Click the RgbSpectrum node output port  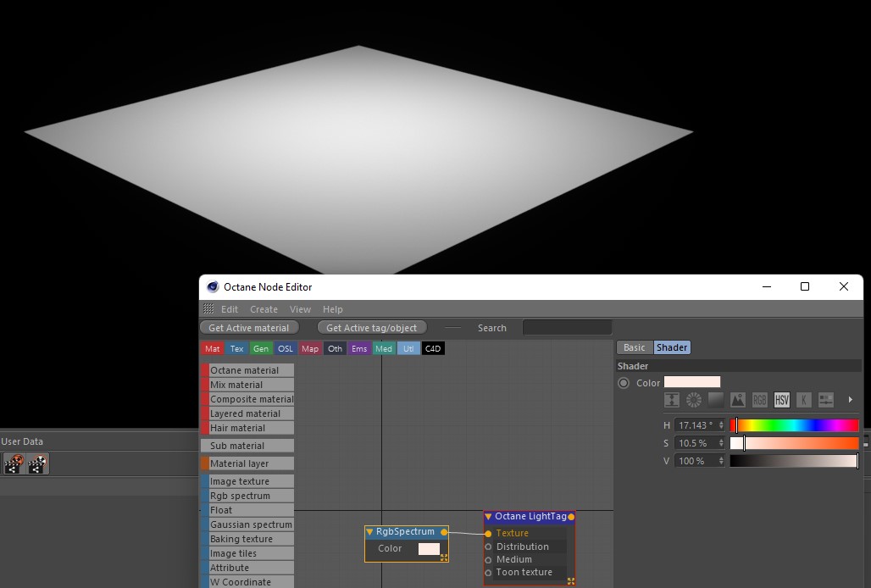[444, 532]
